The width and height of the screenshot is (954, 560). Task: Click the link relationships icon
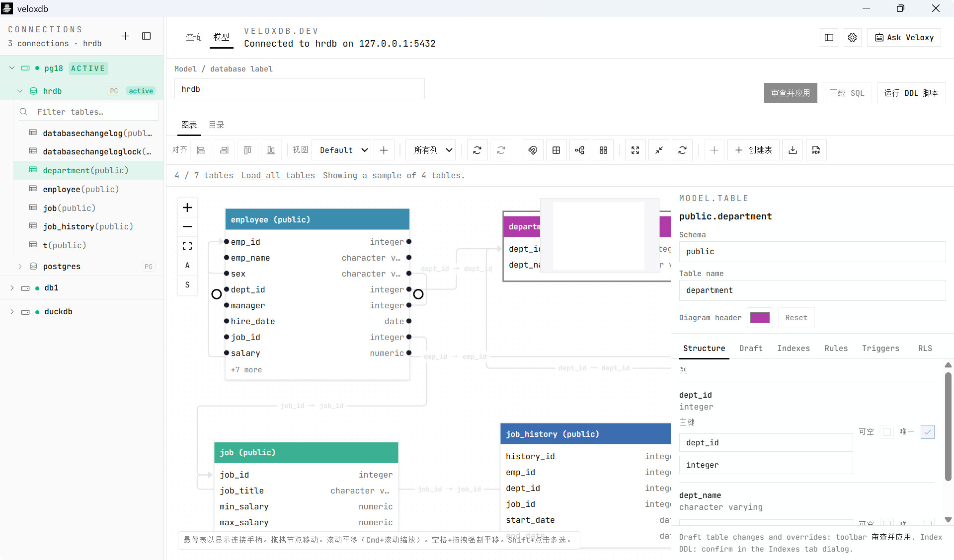pyautogui.click(x=533, y=150)
